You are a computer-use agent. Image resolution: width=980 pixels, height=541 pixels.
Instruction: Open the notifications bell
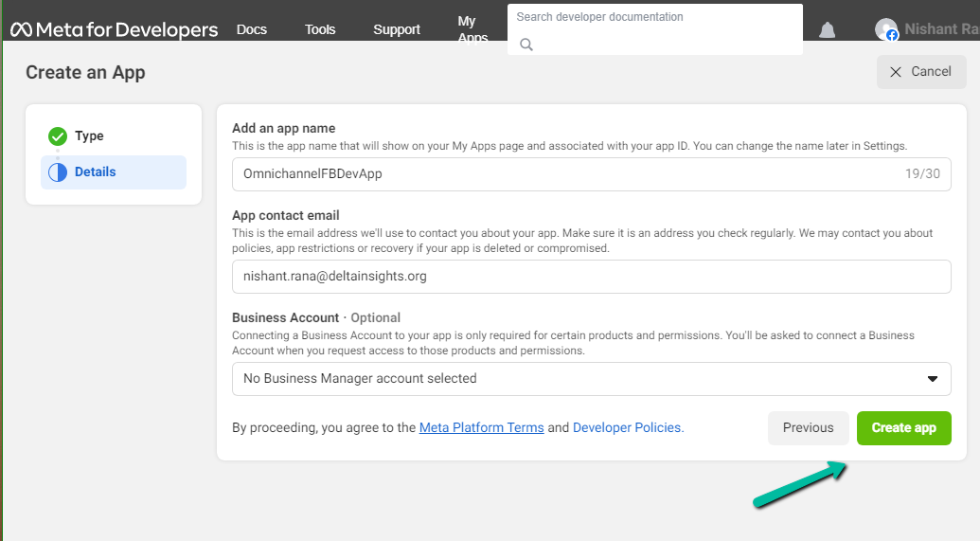click(x=827, y=29)
